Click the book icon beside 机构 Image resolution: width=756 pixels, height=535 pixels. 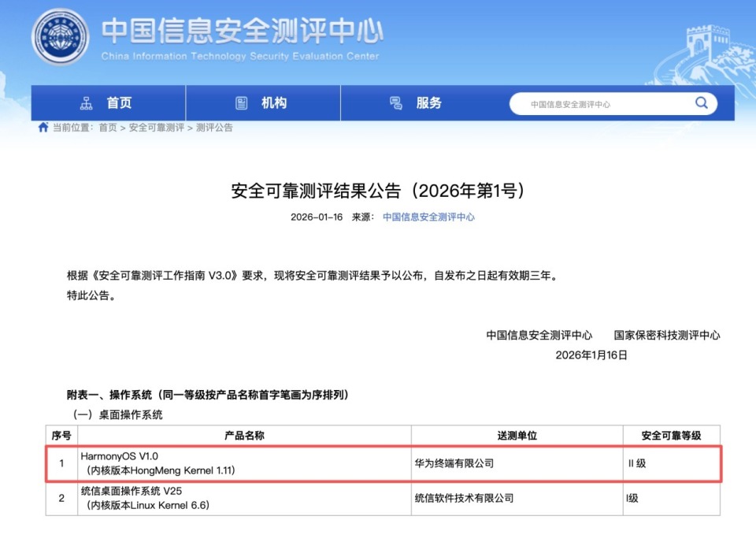240,102
